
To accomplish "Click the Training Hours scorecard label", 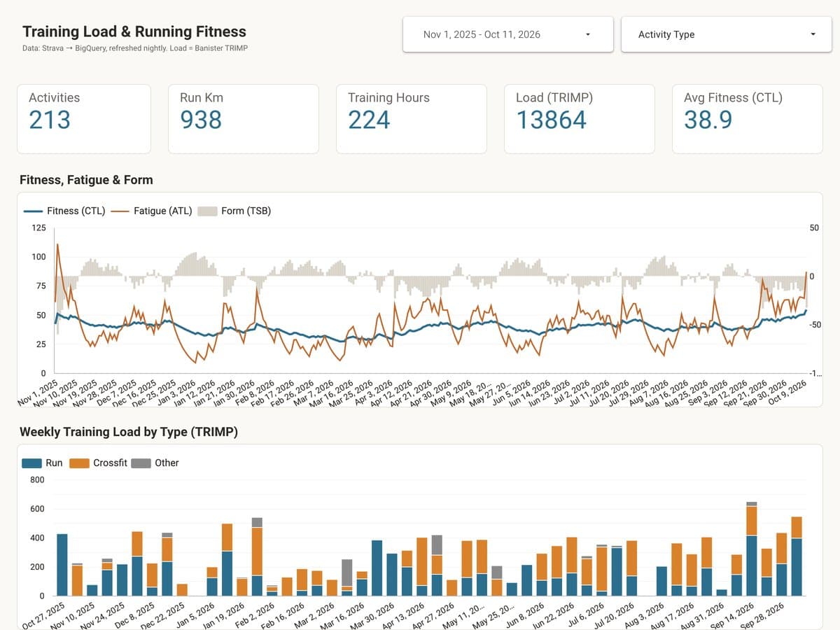I will tap(388, 98).
